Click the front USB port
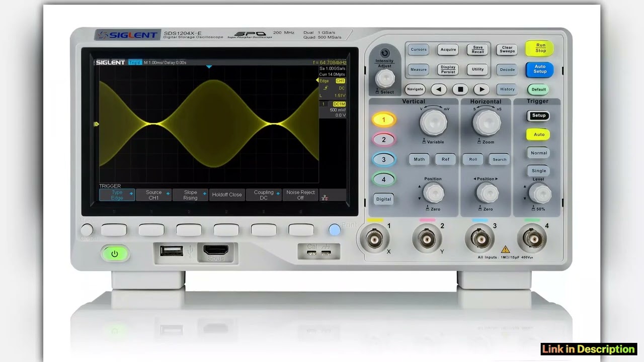Image resolution: width=644 pixels, height=362 pixels. (x=171, y=250)
